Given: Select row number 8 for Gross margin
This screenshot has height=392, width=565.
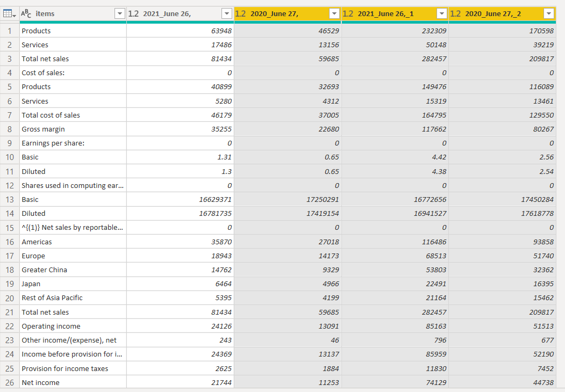Looking at the screenshot, I should tap(10, 129).
